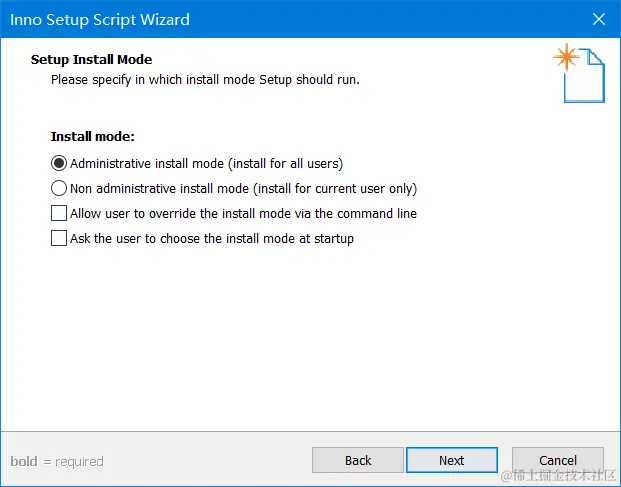Click the 'Install mode:' label
Viewport: 621px width, 487px height.
(93, 136)
